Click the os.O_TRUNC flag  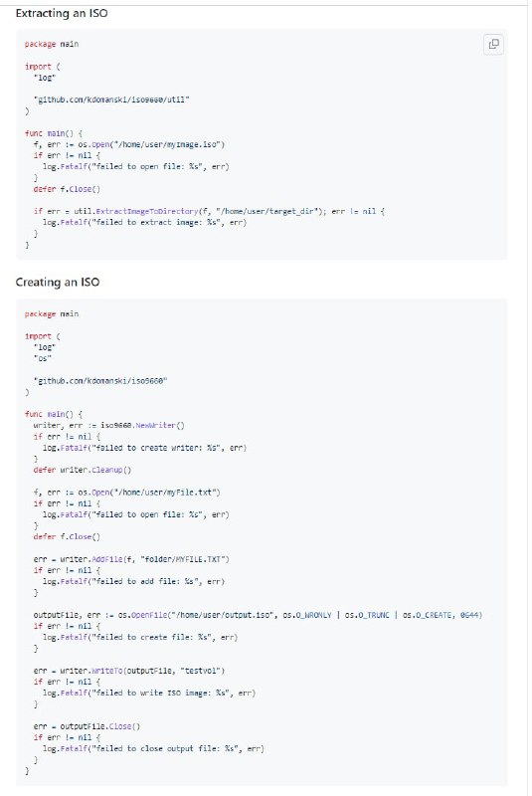[x=367, y=615]
